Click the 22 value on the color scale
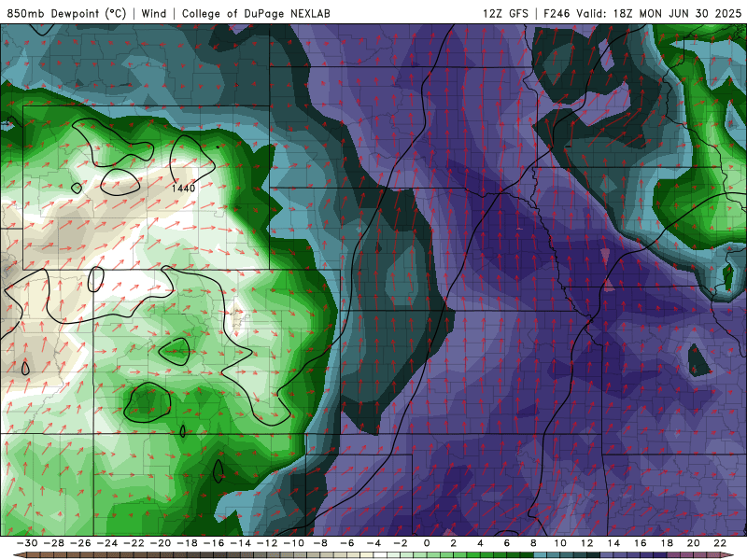Viewport: 747px width, 560px height. (720, 543)
